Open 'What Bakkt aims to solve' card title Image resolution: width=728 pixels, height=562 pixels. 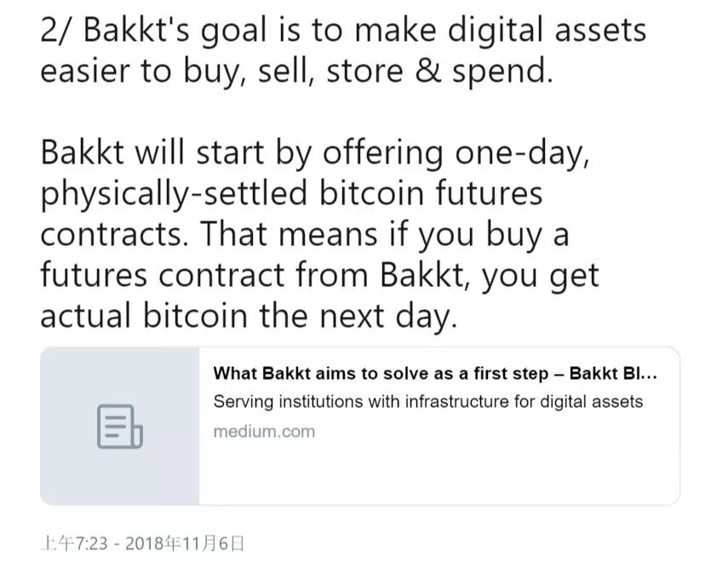pyautogui.click(x=435, y=374)
